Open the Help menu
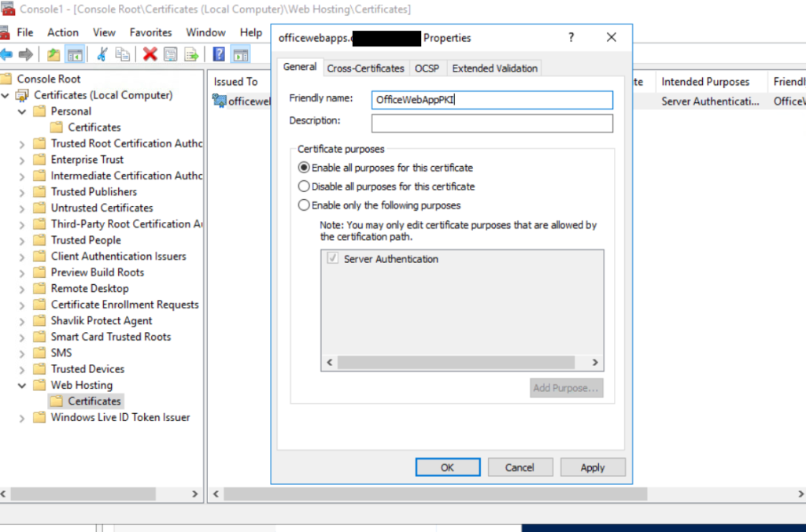The height and width of the screenshot is (532, 806). 251,32
